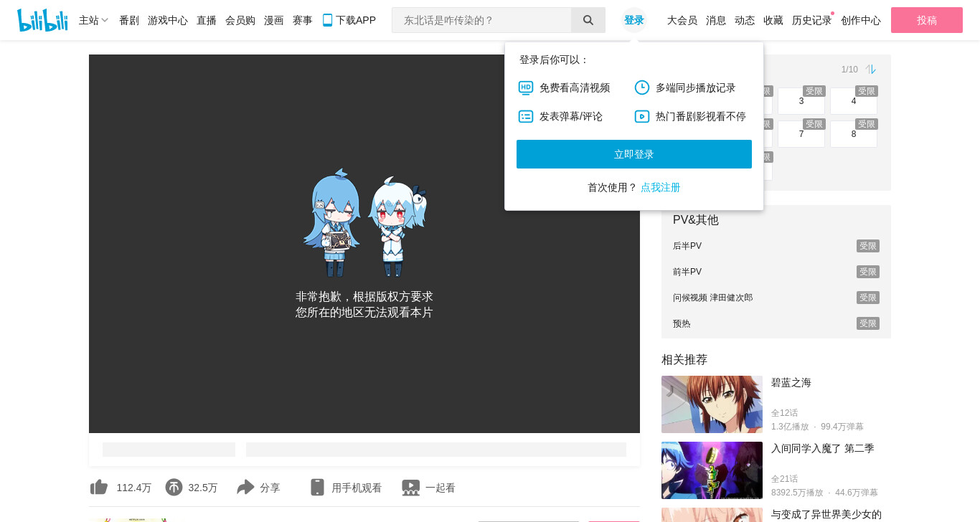Toggle episode list sort order icon
Viewport: 980px width, 522px height.
[870, 70]
